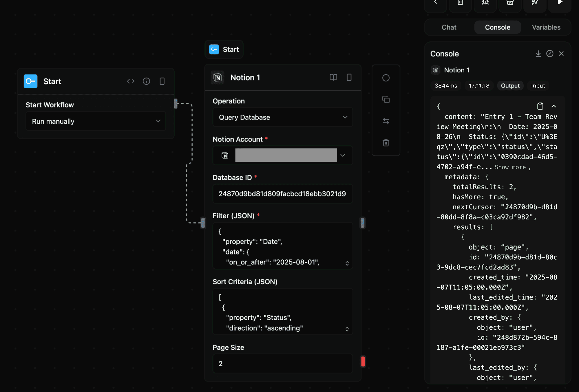Viewport: 579px width, 392px height.
Task: Collapse the JSON output with the chevron
Action: [x=554, y=106]
